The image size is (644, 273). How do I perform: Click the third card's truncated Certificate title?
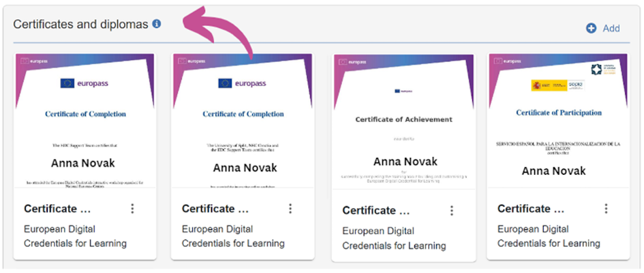[375, 210]
